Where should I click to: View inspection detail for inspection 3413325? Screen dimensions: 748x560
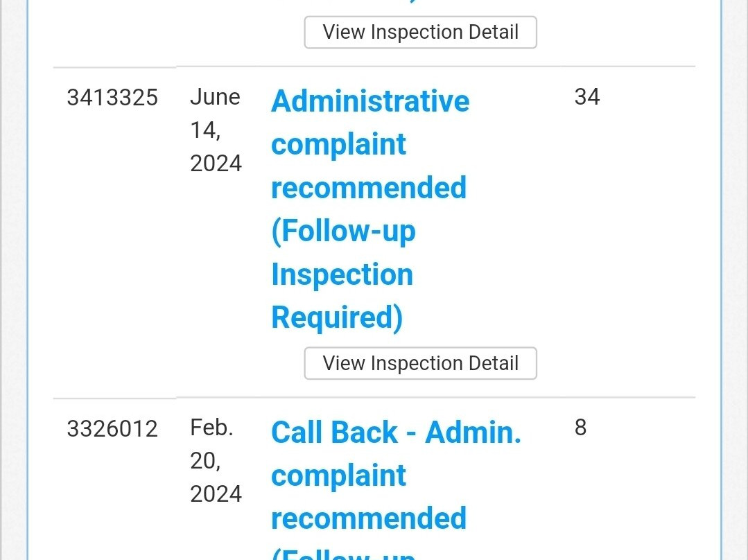[420, 363]
